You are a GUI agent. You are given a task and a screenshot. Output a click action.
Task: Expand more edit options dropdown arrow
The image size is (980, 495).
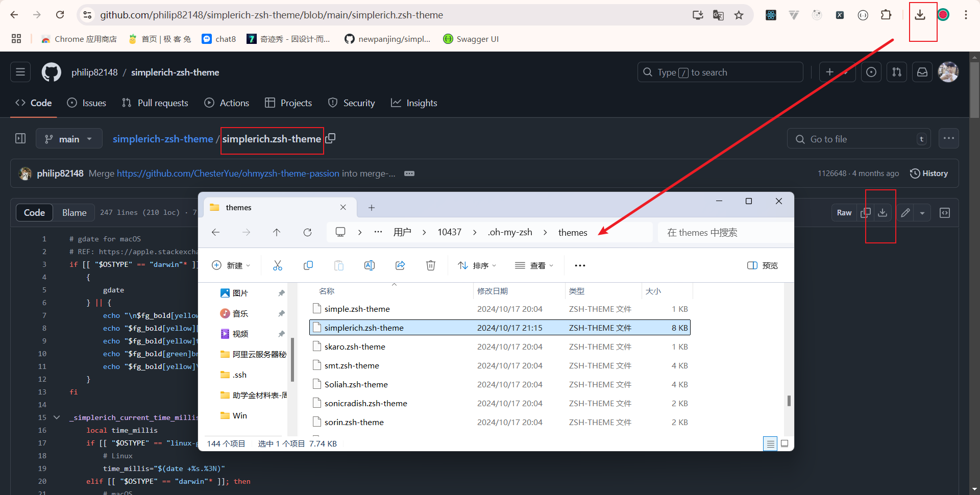tap(922, 213)
